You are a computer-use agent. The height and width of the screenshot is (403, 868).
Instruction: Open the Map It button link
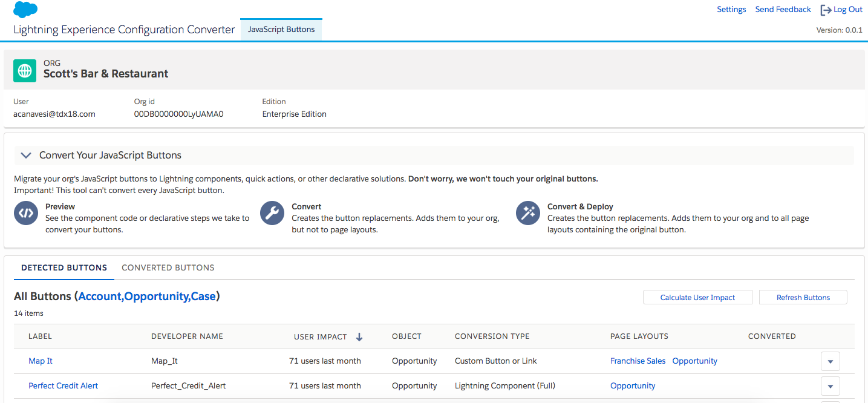tap(41, 361)
